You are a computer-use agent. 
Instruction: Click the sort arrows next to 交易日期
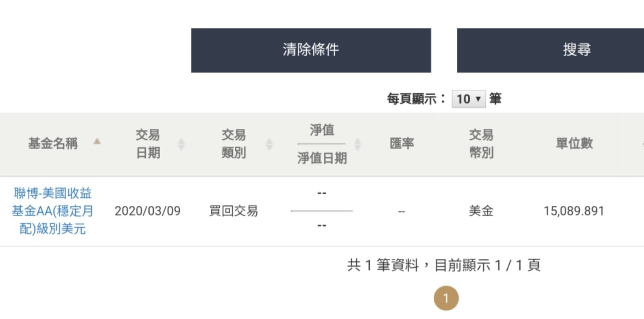click(182, 144)
